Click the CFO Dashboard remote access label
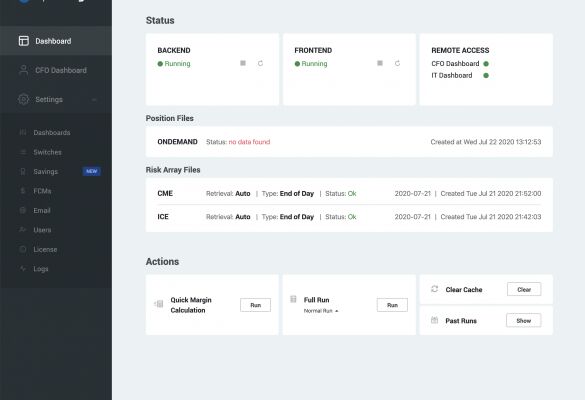Viewport: 585px width, 400px height. (x=455, y=64)
